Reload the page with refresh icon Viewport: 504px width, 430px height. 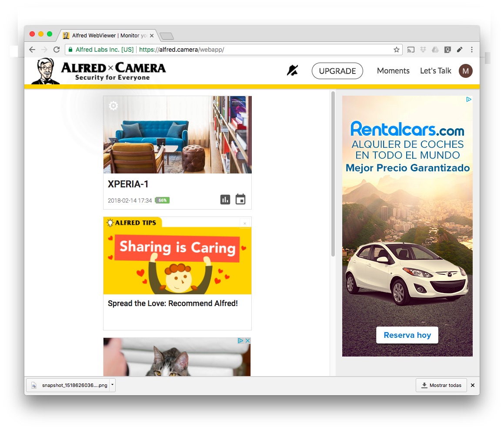[57, 50]
